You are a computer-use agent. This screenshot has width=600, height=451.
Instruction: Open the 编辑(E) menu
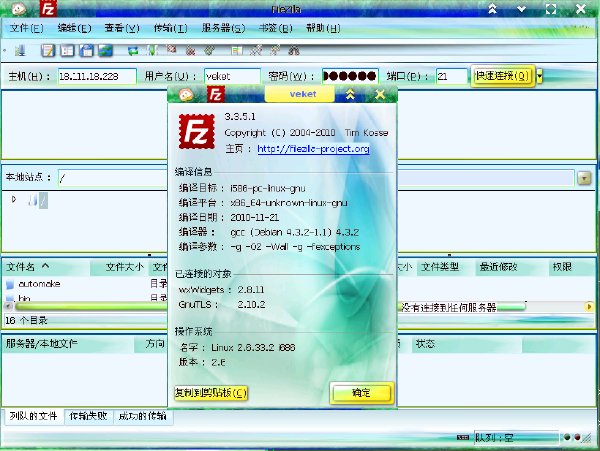tap(75, 28)
